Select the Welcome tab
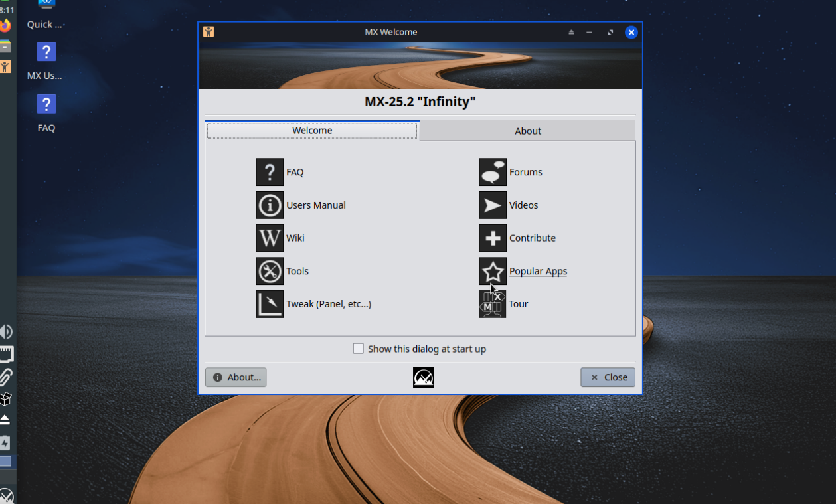Image resolution: width=836 pixels, height=504 pixels. coord(312,131)
